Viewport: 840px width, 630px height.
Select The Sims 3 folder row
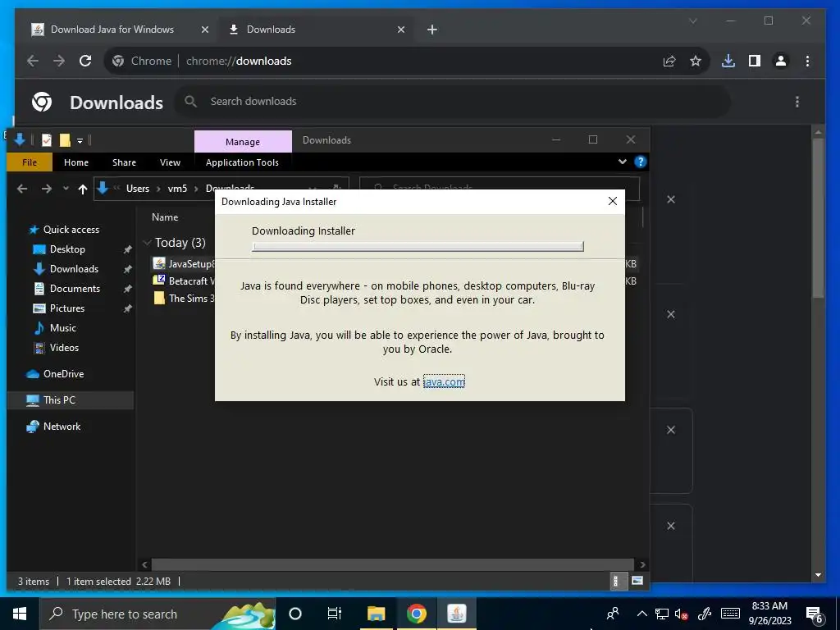[x=183, y=299]
